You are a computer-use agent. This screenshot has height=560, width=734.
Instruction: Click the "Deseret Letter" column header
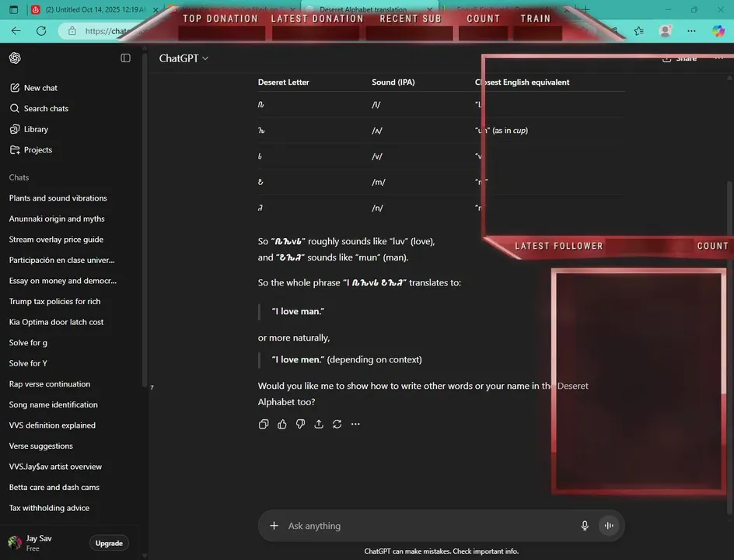pyautogui.click(x=283, y=82)
